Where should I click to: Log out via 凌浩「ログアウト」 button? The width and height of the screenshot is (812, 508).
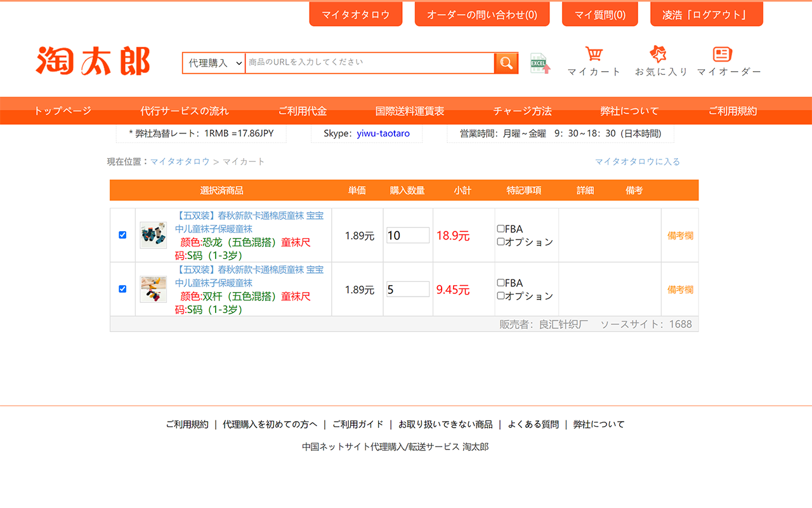(706, 13)
